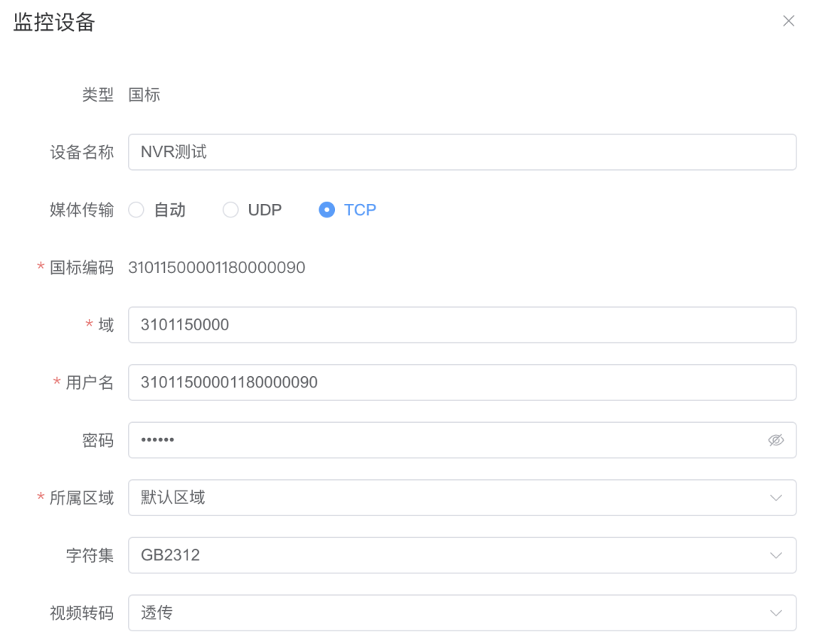Toggle the password visibility eye icon

click(777, 440)
